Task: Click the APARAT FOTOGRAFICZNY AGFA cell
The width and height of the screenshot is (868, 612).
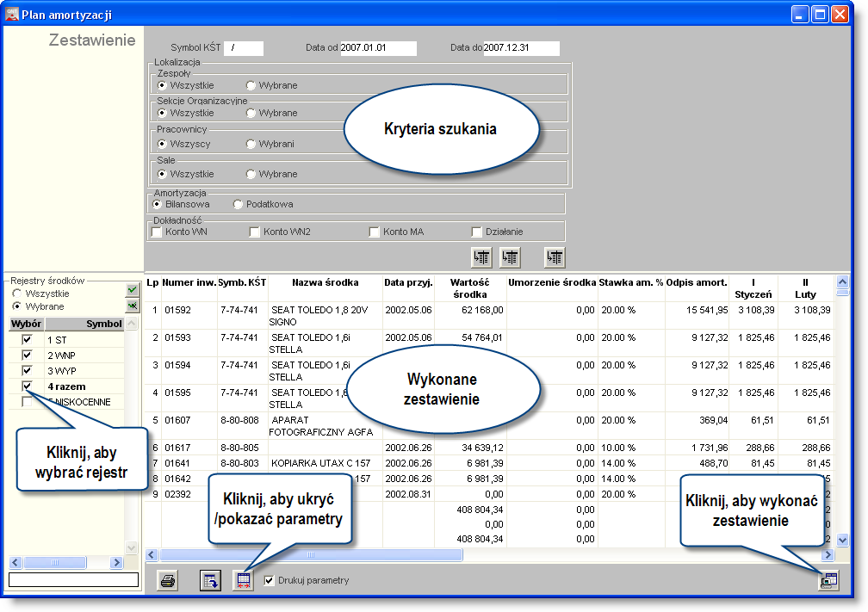Action: (325, 426)
